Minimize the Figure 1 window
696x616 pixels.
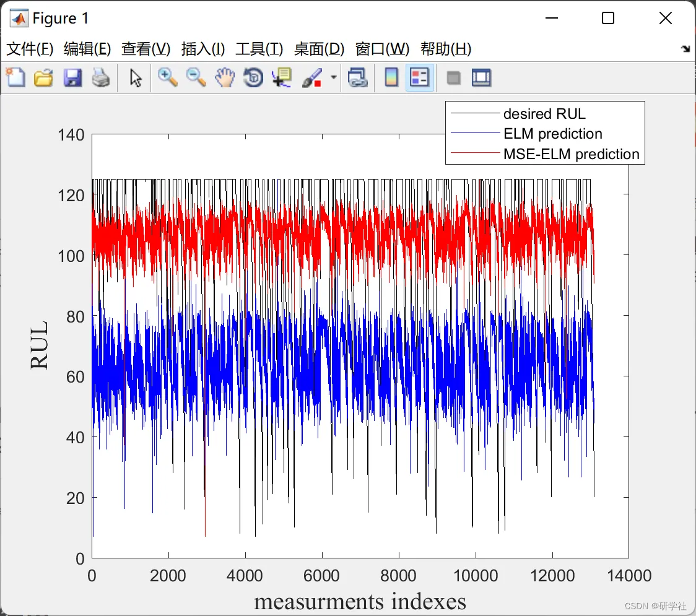(551, 18)
